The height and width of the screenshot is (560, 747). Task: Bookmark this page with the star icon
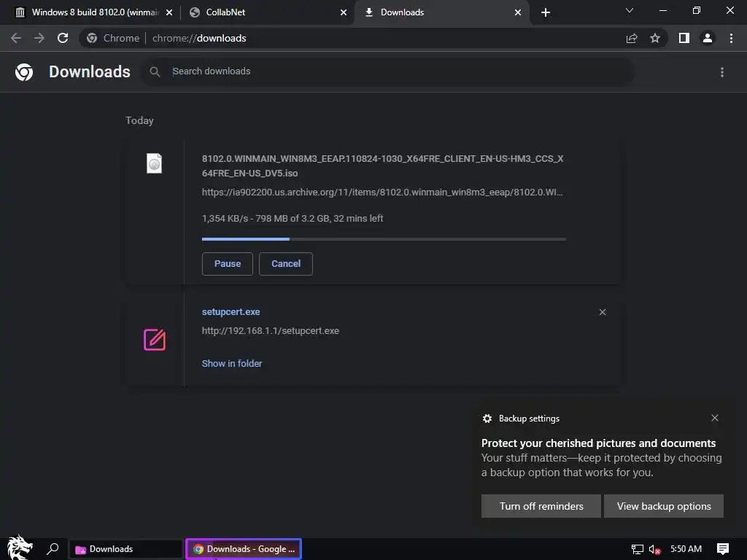(655, 38)
